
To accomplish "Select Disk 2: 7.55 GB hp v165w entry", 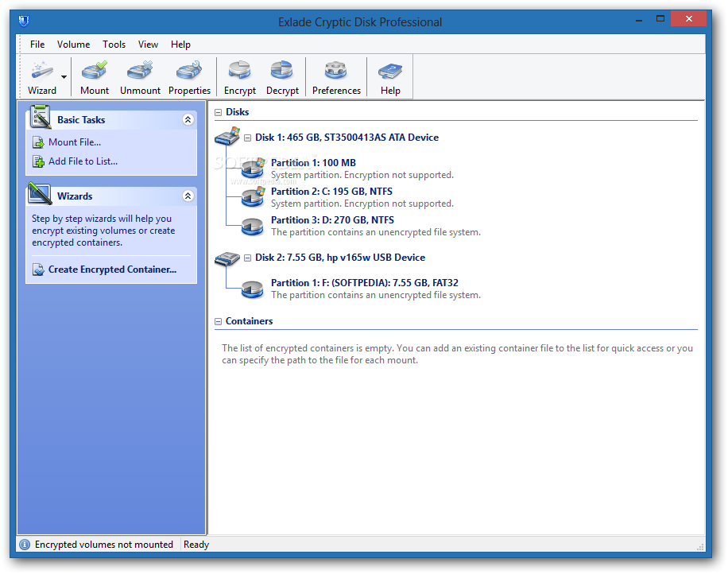I will click(x=340, y=258).
